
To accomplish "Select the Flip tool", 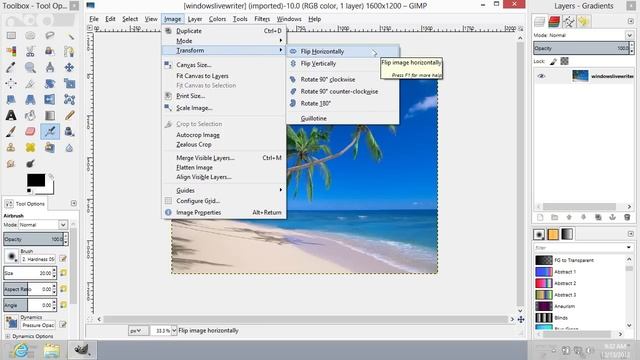I will [x=50, y=99].
